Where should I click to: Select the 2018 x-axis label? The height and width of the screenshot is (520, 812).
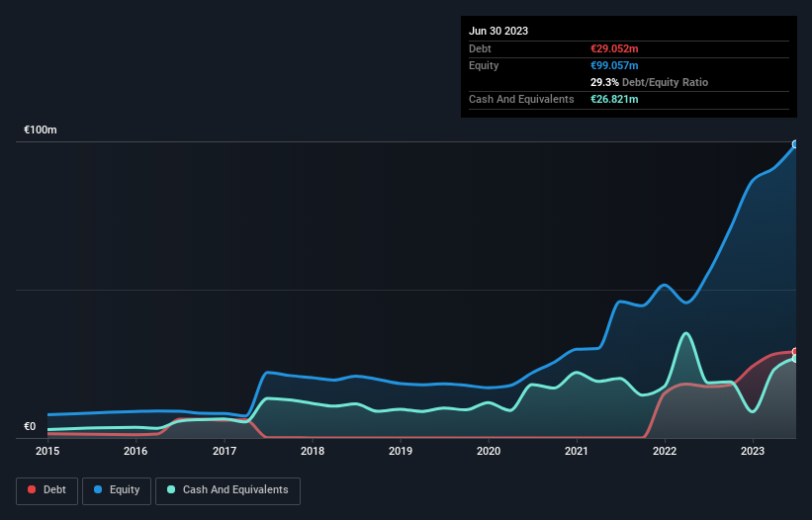pyautogui.click(x=313, y=451)
